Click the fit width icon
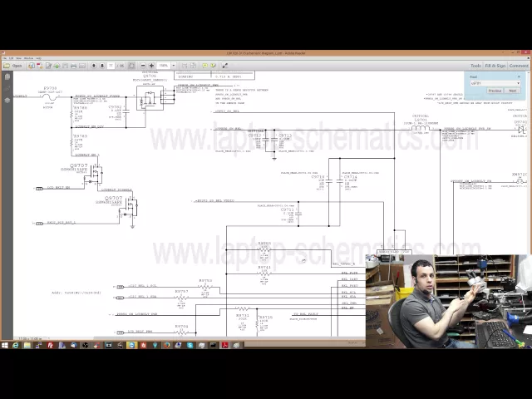Image resolution: width=532 pixels, height=399 pixels. pyautogui.click(x=185, y=66)
